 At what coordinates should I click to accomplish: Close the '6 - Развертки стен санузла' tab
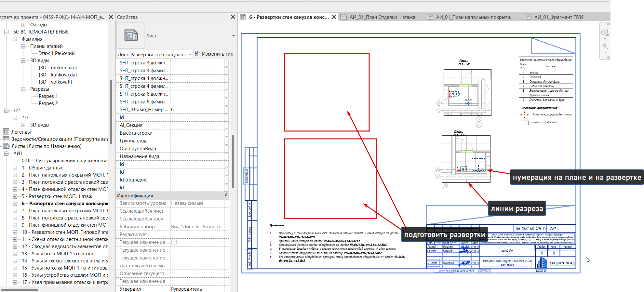[x=334, y=17]
